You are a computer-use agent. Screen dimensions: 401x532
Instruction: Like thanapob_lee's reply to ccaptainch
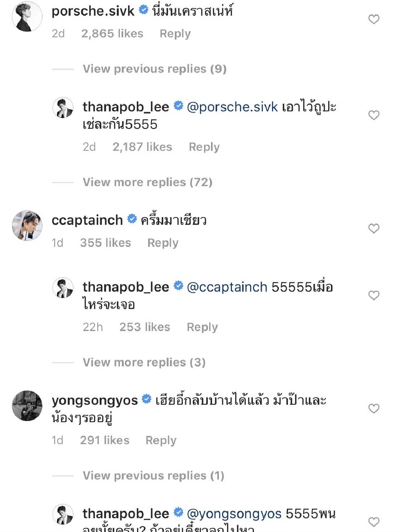[x=373, y=295]
